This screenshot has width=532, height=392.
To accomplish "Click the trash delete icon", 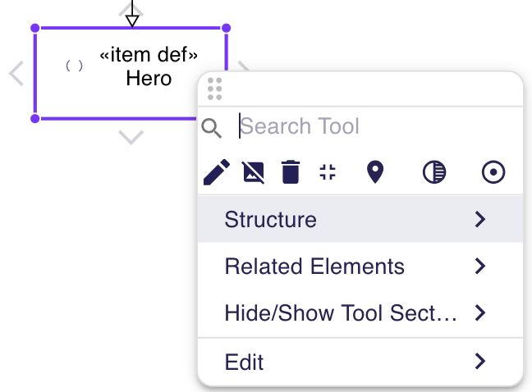I will click(291, 172).
